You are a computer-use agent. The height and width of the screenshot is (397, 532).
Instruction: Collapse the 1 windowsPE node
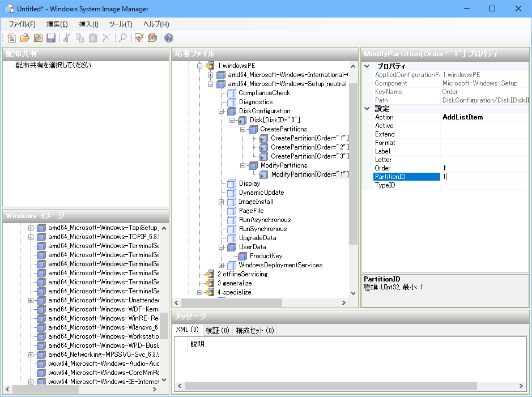[200, 66]
